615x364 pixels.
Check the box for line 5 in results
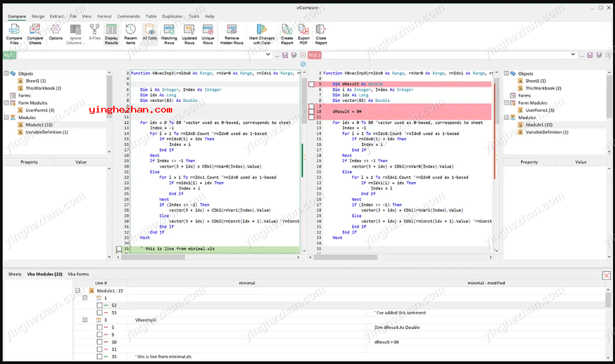[x=99, y=328]
